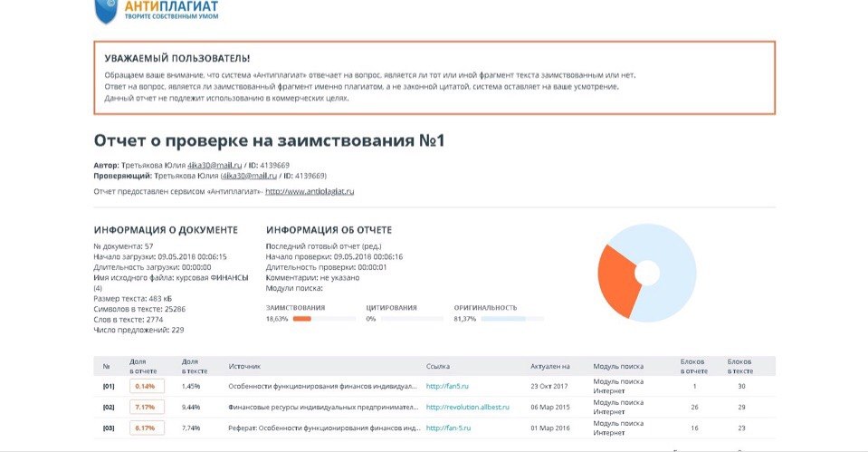868x452 pixels.
Task: Click the Модуль поиска column header
Action: [618, 366]
